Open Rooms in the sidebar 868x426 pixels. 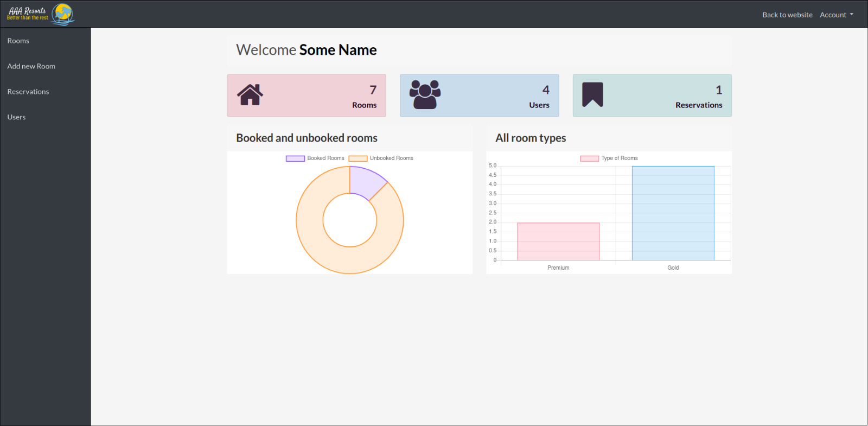tap(18, 41)
